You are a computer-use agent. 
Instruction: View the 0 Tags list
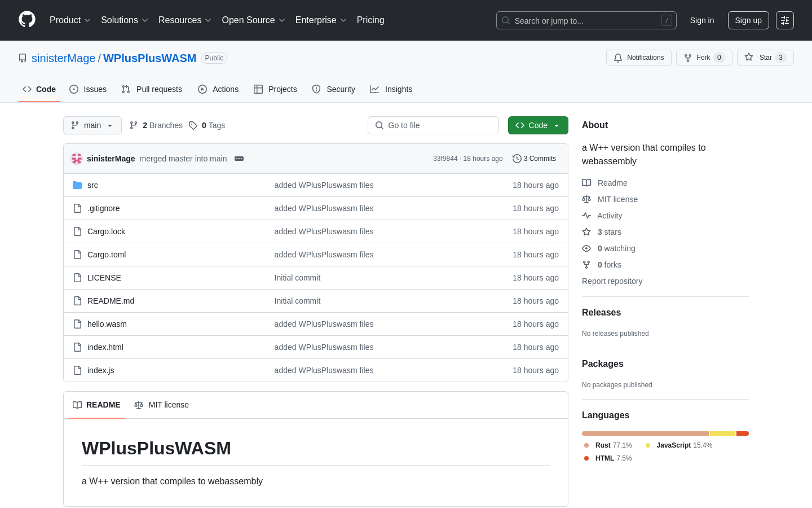(207, 125)
